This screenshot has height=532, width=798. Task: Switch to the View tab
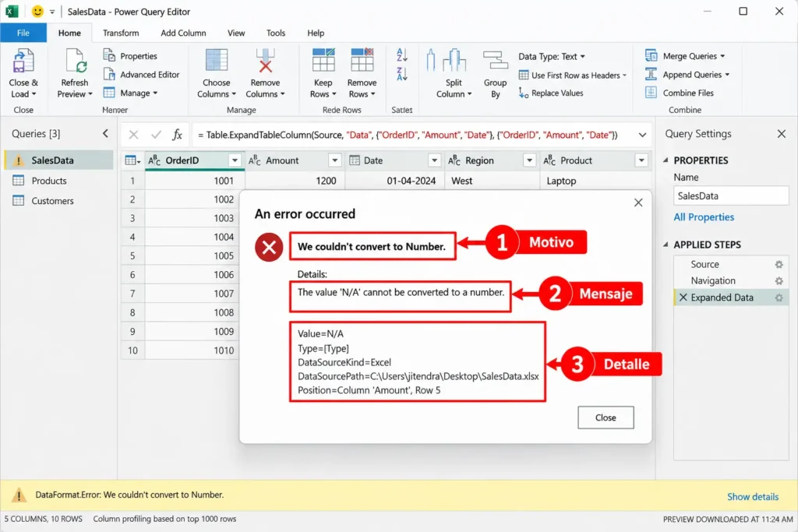point(236,33)
